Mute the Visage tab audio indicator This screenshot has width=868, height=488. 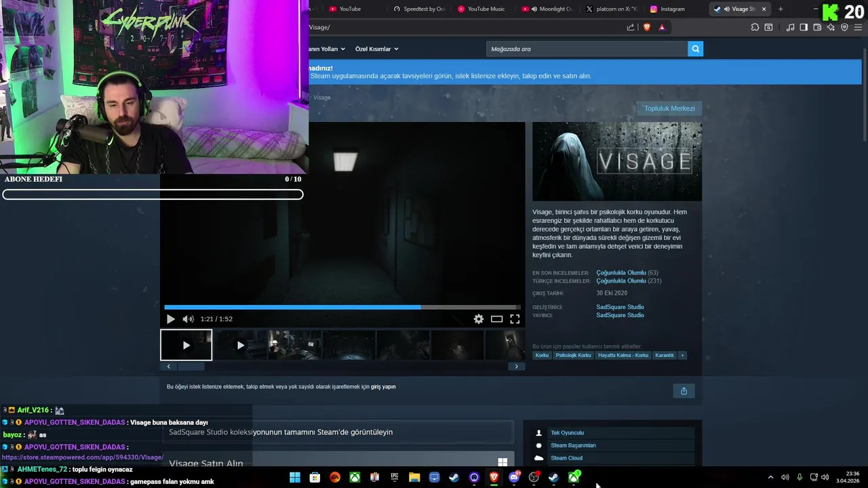point(726,9)
